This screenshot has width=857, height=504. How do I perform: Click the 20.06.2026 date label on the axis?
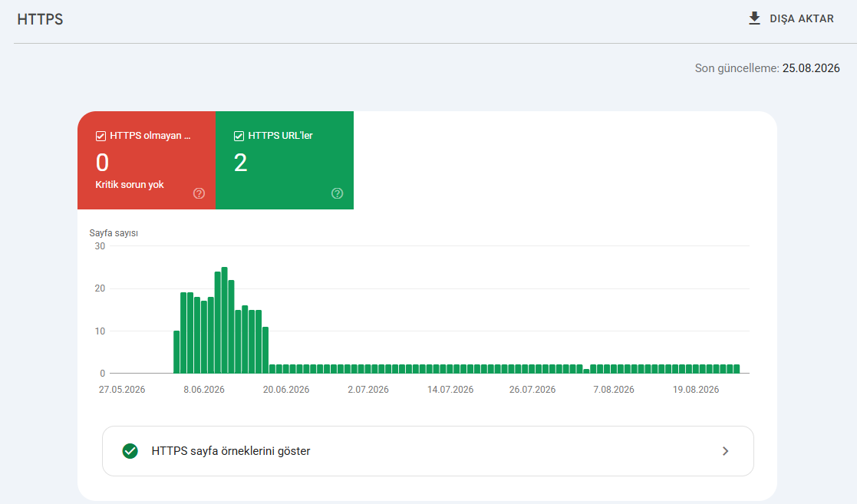pos(286,390)
